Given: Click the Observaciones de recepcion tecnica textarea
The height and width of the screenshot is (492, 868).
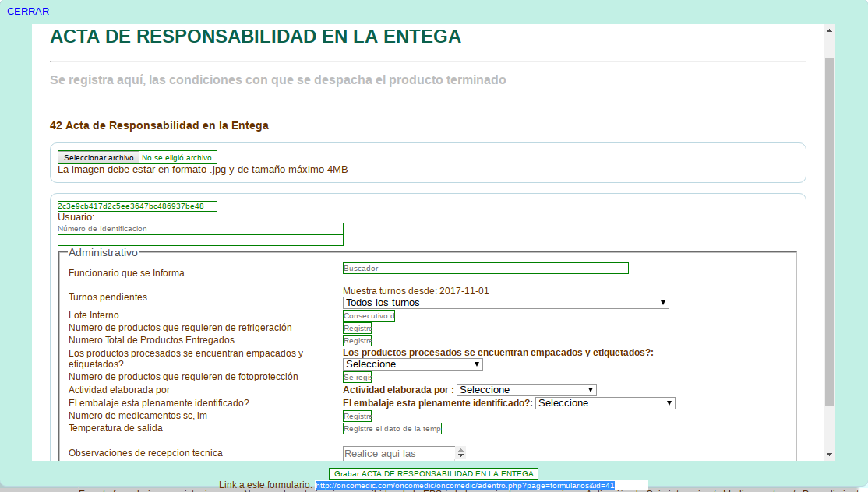Looking at the screenshot, I should [x=398, y=453].
